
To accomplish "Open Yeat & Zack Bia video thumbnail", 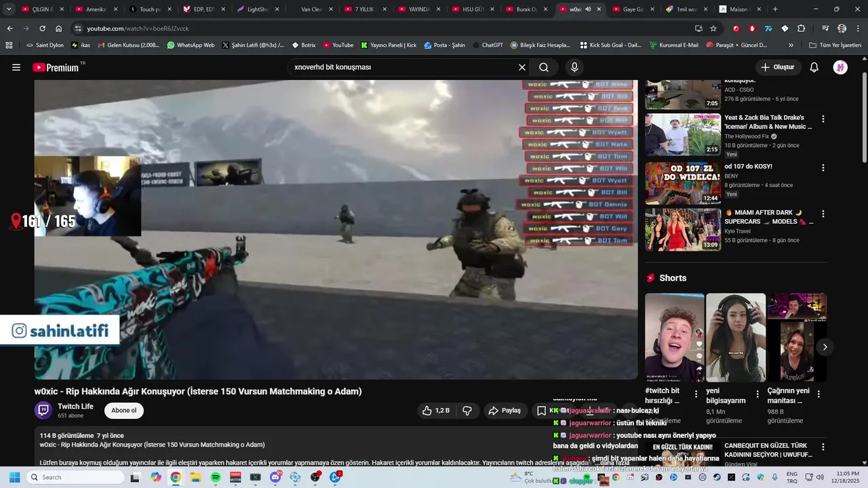I will [x=683, y=134].
